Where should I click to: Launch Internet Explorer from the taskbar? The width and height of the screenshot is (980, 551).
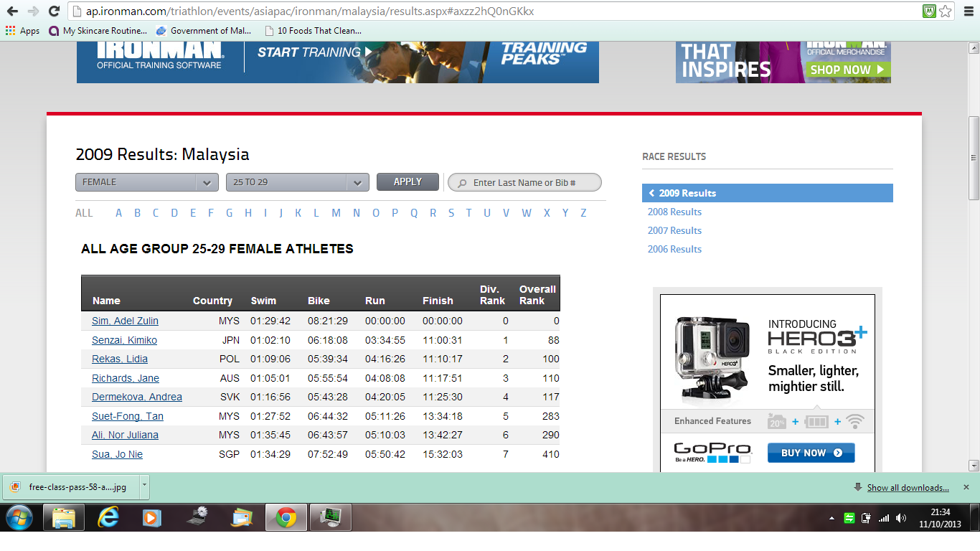click(108, 517)
